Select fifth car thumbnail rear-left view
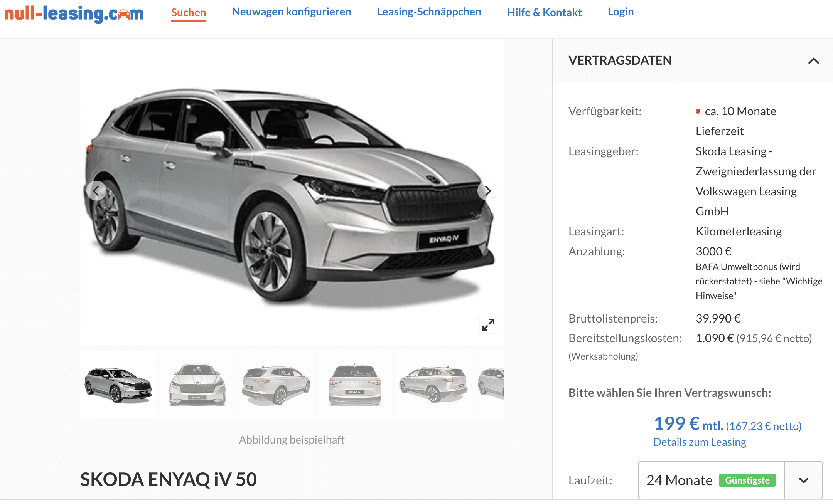 433,385
